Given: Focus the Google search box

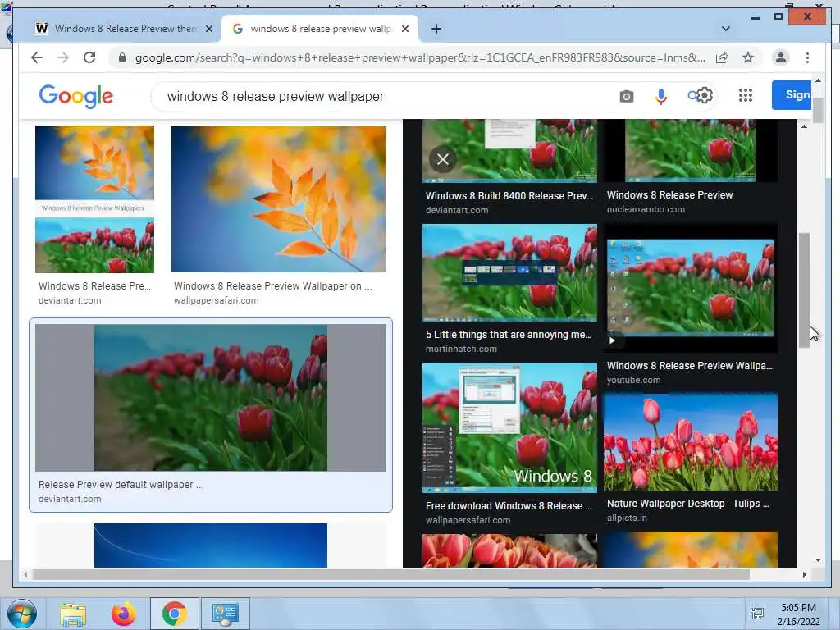Looking at the screenshot, I should coord(386,97).
